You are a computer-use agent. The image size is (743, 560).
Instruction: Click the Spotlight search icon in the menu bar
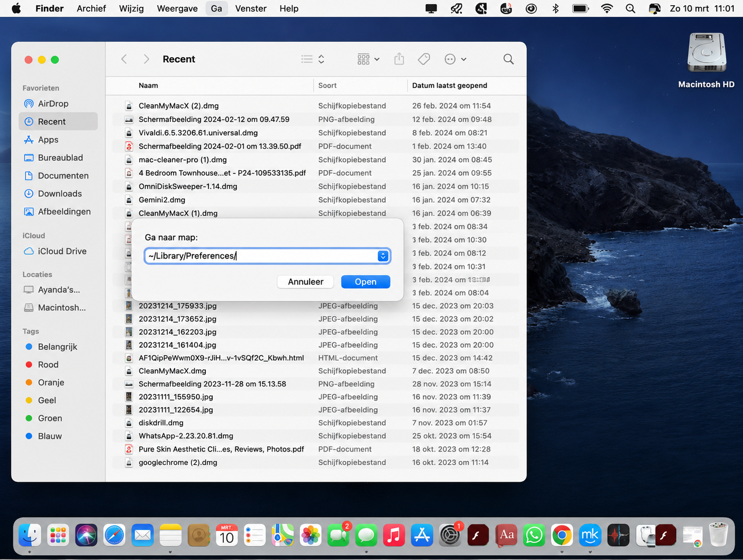pos(630,8)
